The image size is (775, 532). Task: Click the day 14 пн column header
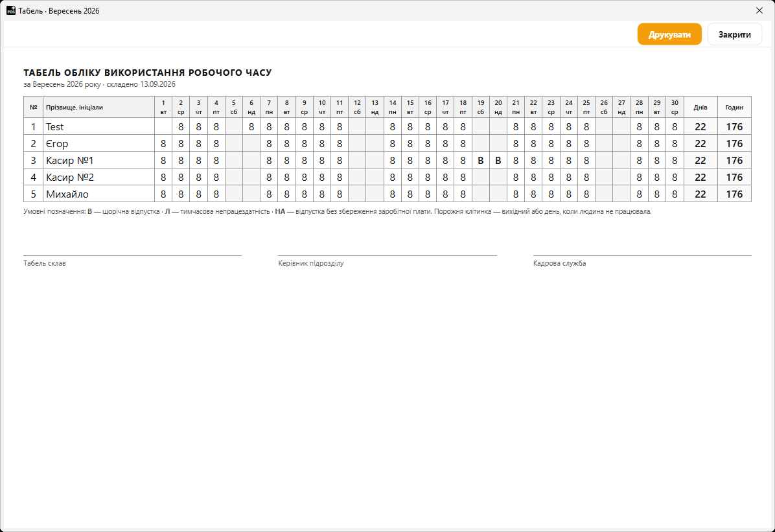pos(393,108)
